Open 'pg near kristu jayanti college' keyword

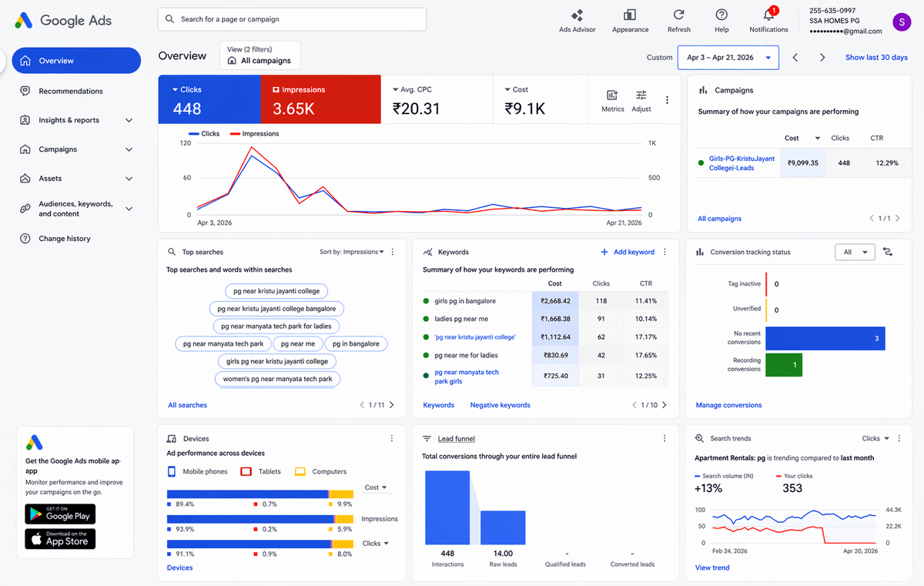click(x=474, y=337)
